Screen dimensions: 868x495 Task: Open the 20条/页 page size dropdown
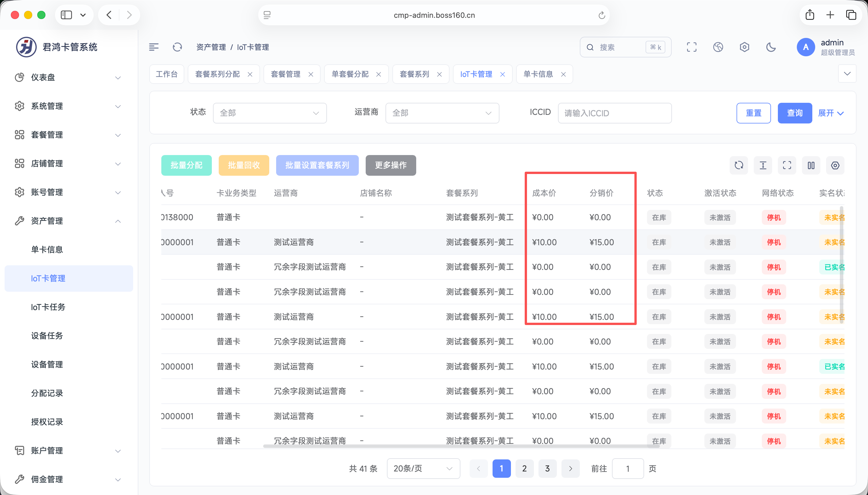click(x=423, y=469)
